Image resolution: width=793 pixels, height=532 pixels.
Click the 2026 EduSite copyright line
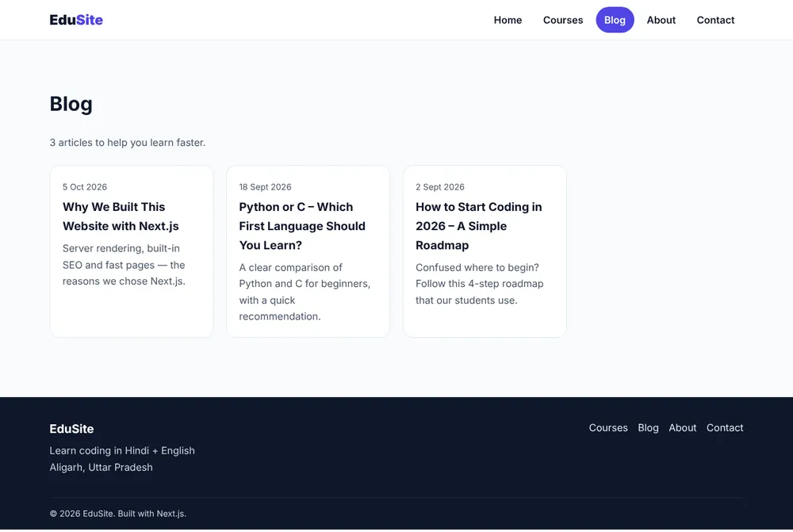tap(118, 513)
